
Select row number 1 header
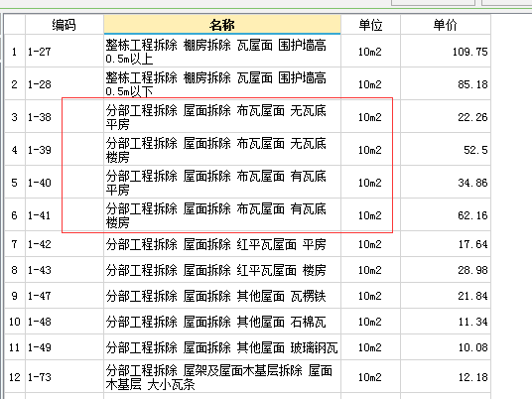tap(15, 52)
